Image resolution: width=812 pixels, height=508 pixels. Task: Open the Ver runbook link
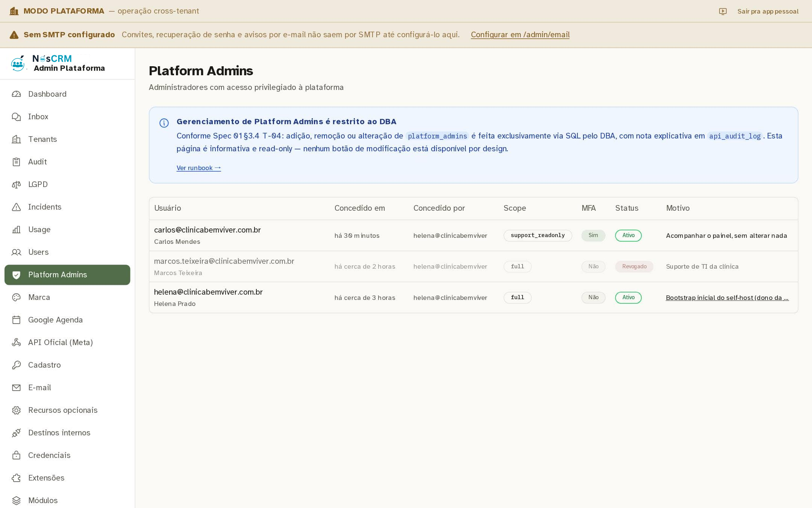click(x=198, y=168)
